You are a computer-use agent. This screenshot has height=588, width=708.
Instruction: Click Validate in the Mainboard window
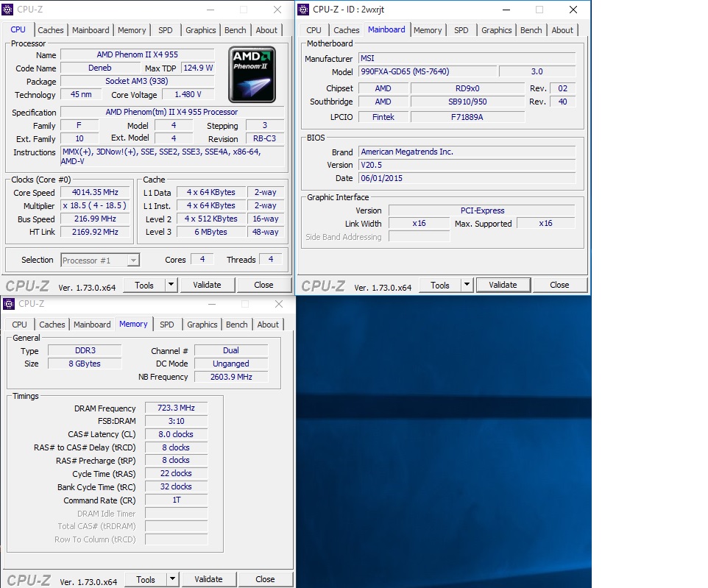pyautogui.click(x=503, y=286)
